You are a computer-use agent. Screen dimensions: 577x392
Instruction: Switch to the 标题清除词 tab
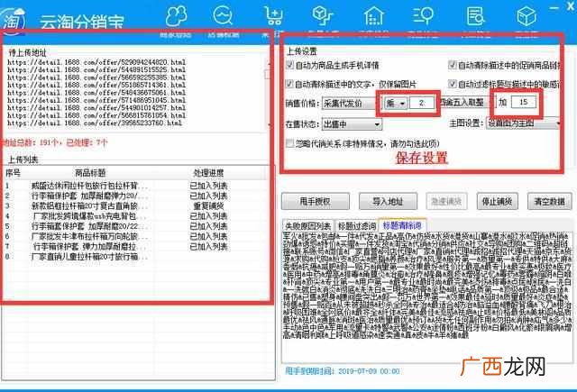pos(402,225)
